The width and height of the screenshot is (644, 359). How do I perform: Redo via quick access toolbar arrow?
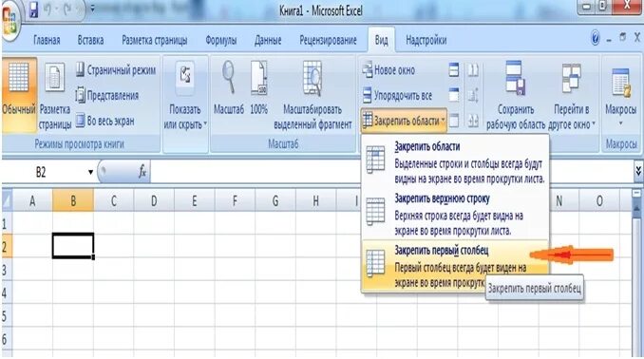[66, 9]
